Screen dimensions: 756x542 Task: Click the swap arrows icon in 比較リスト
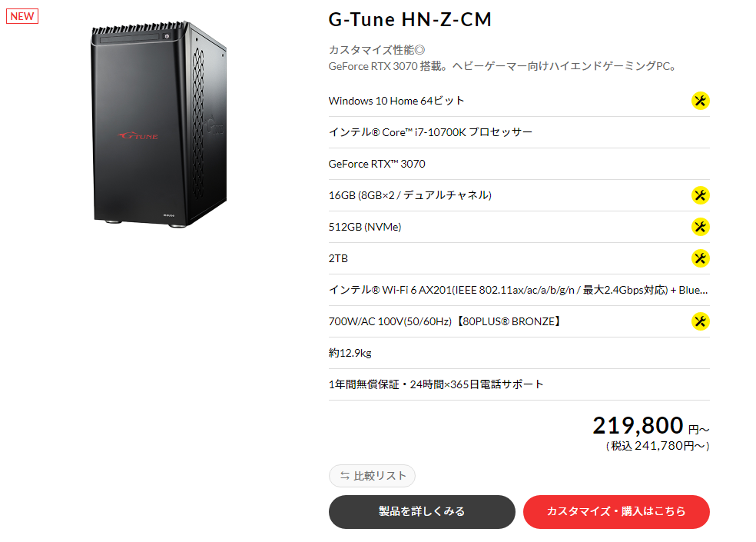(345, 476)
